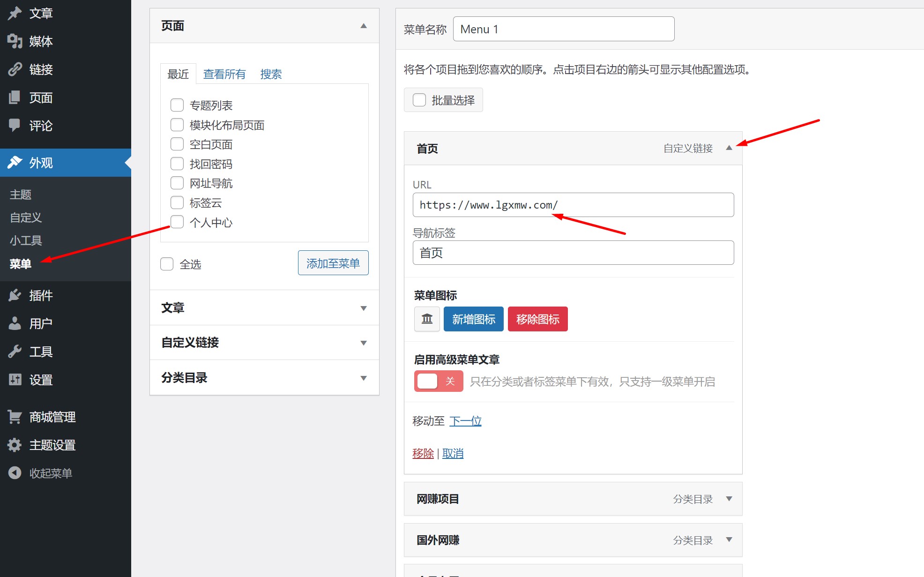The height and width of the screenshot is (577, 924).
Task: Enable the 批量选择 bulk select checkbox
Action: 419,100
